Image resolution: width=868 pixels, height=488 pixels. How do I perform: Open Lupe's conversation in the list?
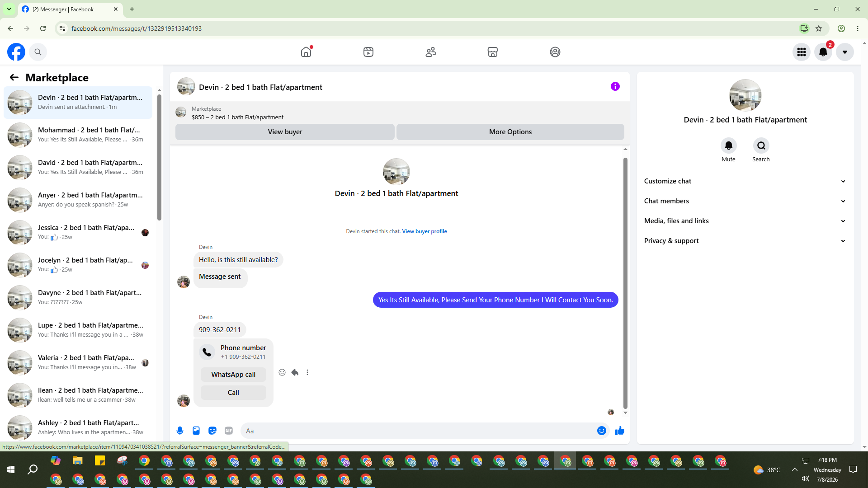point(78,330)
